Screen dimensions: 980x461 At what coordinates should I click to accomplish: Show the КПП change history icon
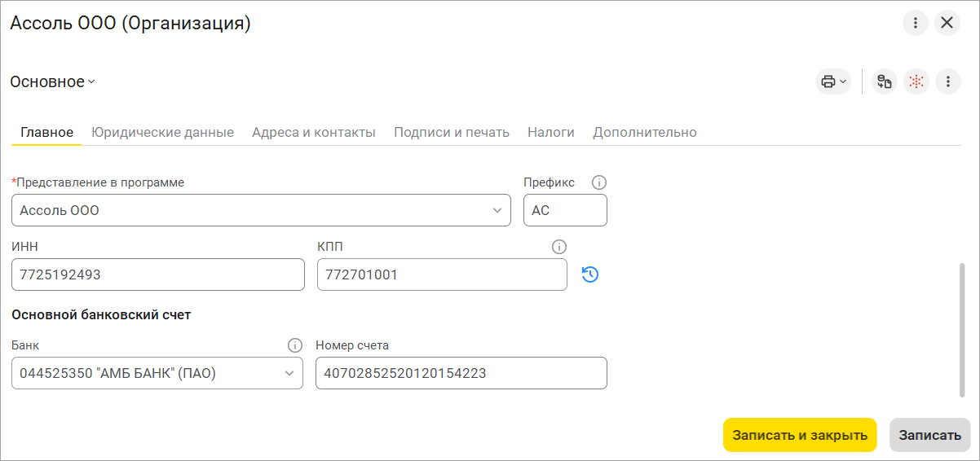point(590,275)
